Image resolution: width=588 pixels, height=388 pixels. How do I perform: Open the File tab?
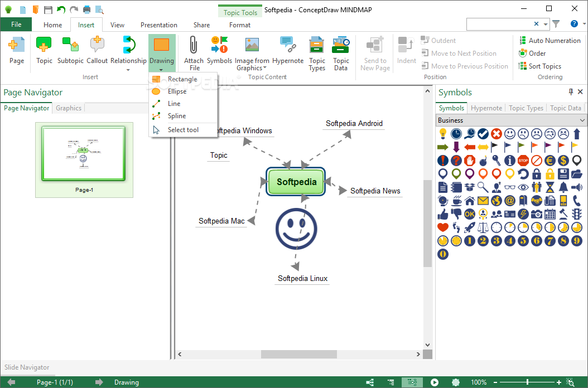[x=16, y=25]
